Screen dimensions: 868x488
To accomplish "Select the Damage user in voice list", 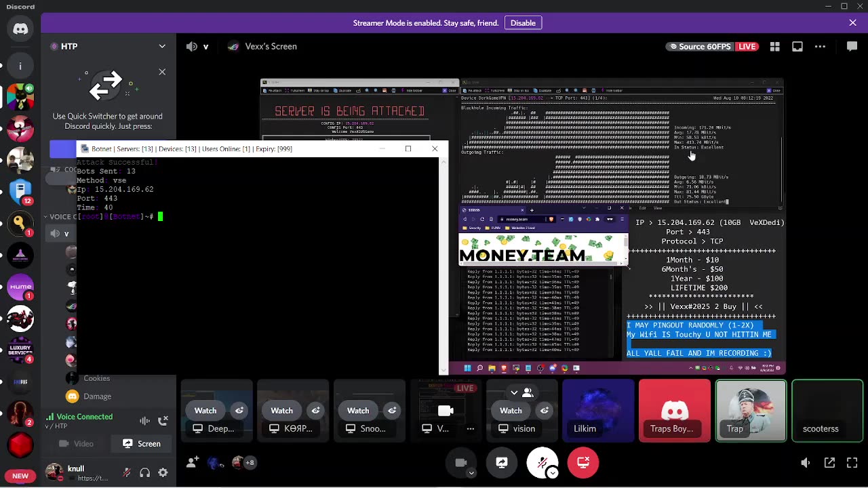I will (98, 396).
